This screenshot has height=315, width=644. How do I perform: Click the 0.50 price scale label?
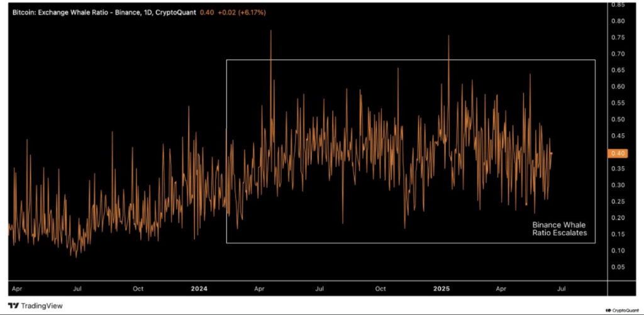(617, 119)
